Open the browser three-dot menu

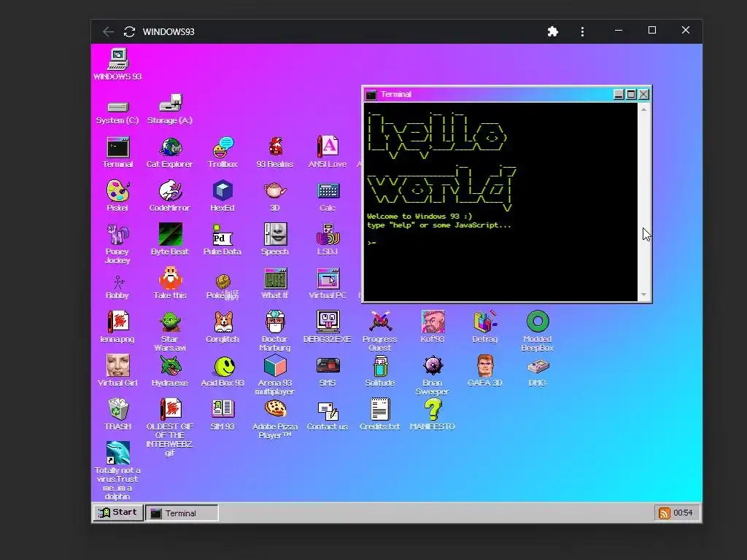point(582,31)
